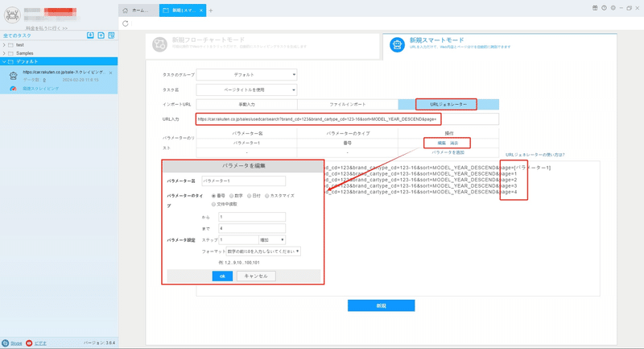Viewport: 644px width, 349px height.
Task: Click the ok button in the parameter dialog
Action: [222, 276]
